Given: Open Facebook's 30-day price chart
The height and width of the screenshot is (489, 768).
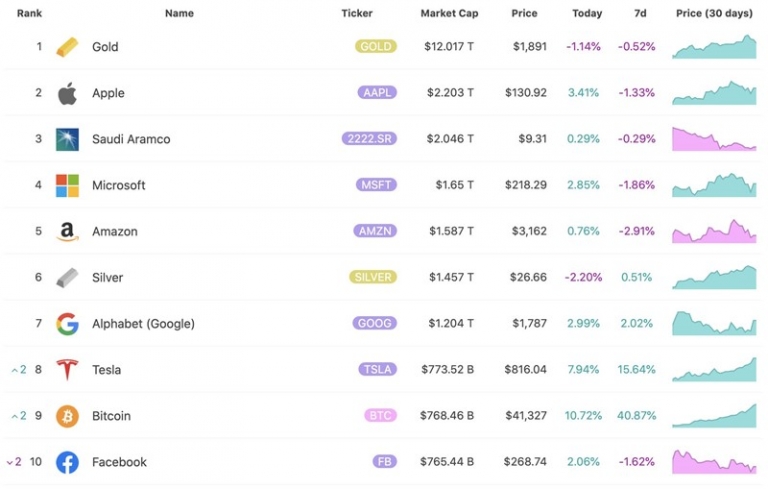Looking at the screenshot, I should [714, 462].
